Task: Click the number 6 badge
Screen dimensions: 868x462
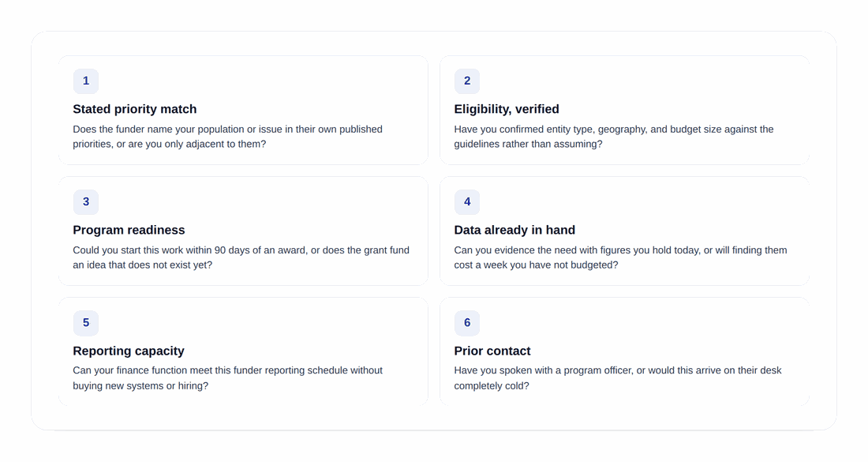Action: tap(467, 322)
